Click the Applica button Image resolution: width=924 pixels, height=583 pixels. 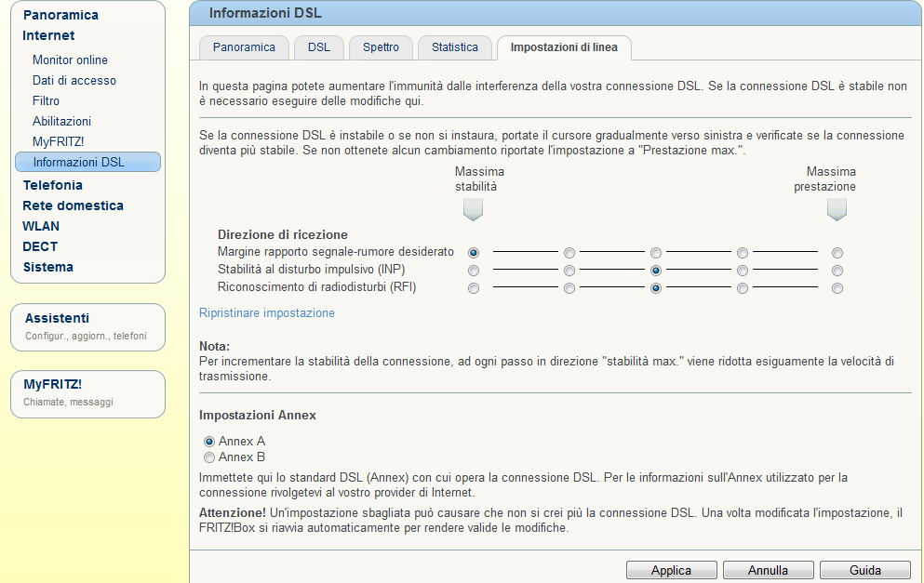(671, 571)
